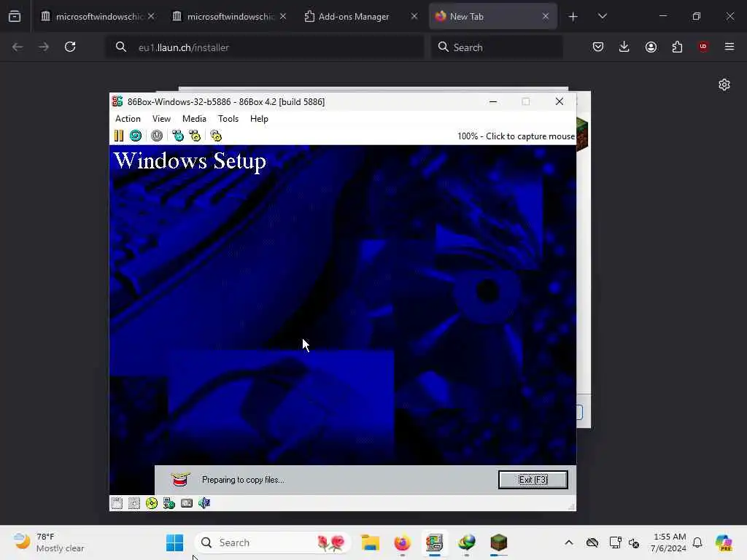This screenshot has height=560, width=747.
Task: Send Ctrl+Alt+Del via 86Box toolbar icon
Action: tap(178, 136)
